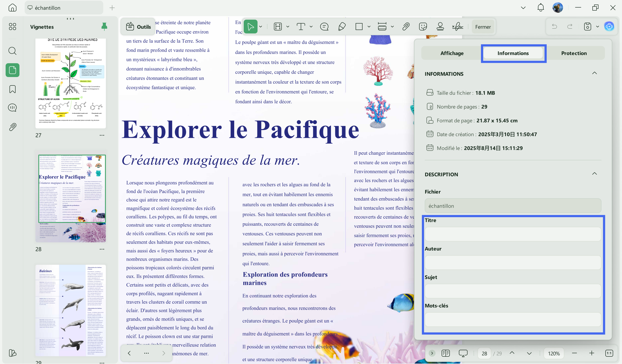
Task: Open the signature tool
Action: pos(457,27)
